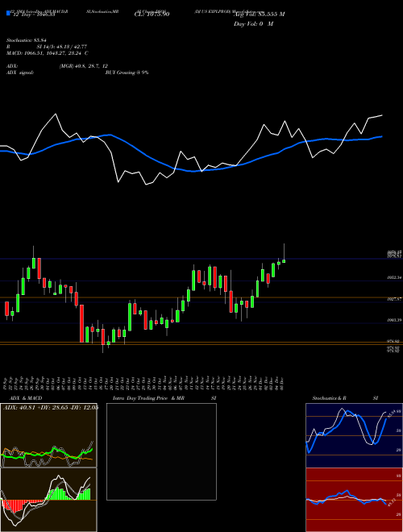
Task: Click the ADX: 40.81 +DY: 28.65 -DY: 12.05 header
Action: [x=51, y=408]
